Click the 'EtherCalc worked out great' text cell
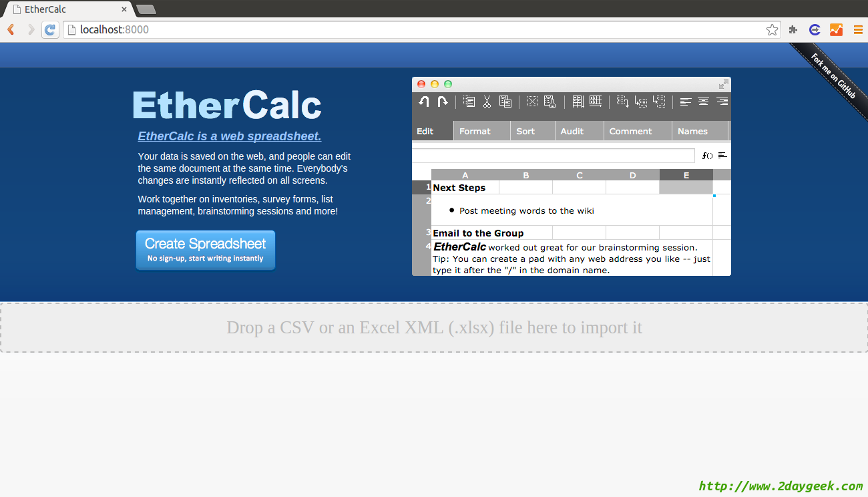The height and width of the screenshot is (497, 868). [x=572, y=258]
